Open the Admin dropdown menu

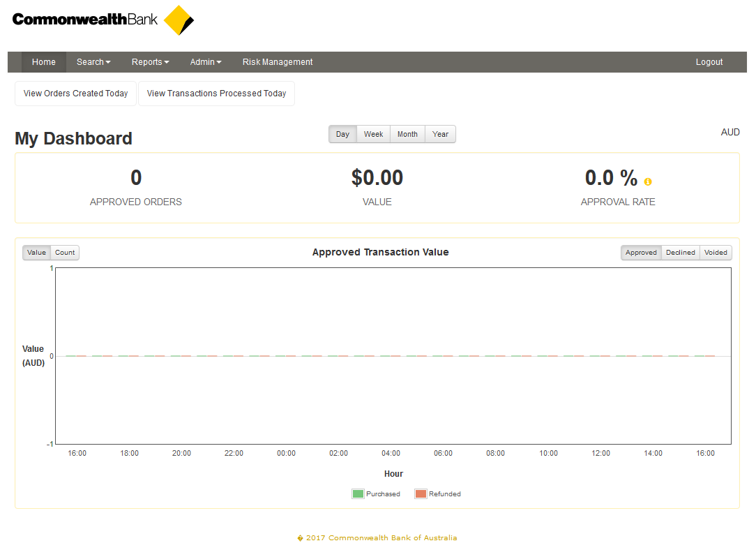tap(206, 62)
